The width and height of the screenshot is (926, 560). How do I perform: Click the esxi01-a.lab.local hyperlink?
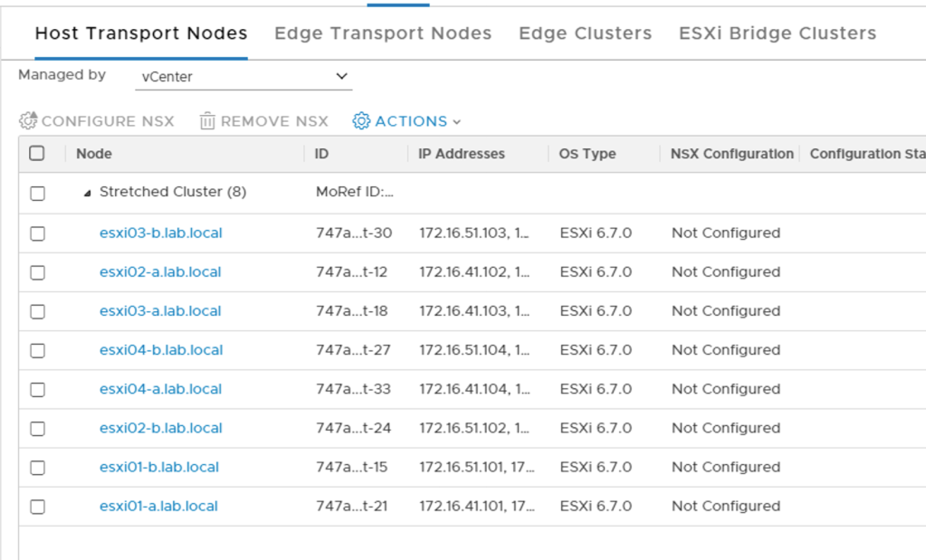coord(158,506)
